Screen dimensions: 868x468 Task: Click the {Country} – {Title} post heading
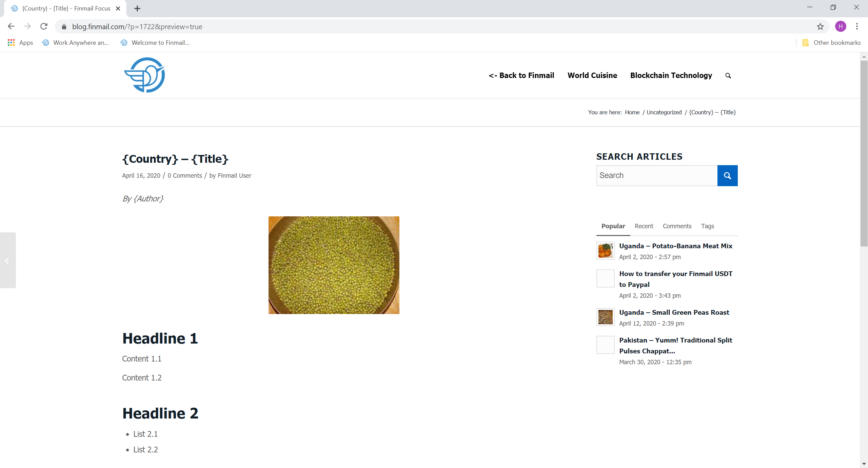click(x=175, y=159)
